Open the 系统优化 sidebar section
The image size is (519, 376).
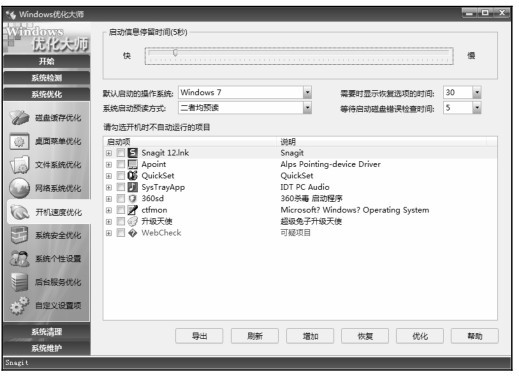point(47,94)
